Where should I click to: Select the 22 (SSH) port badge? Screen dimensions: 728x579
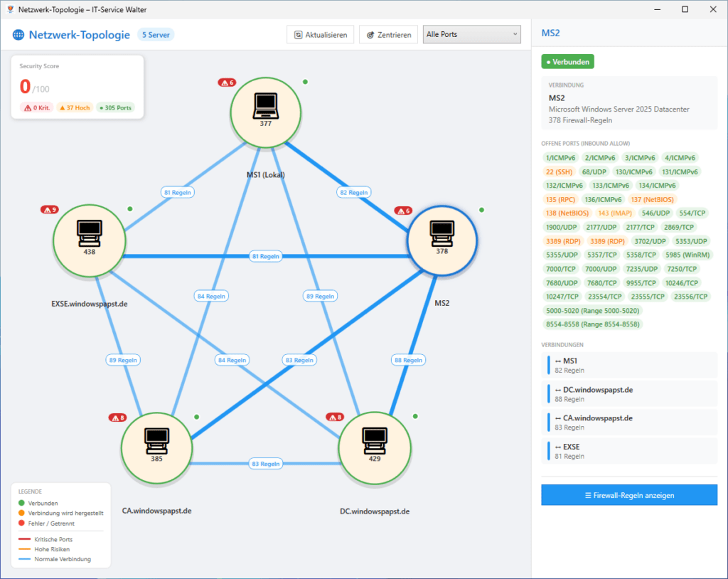pos(559,171)
